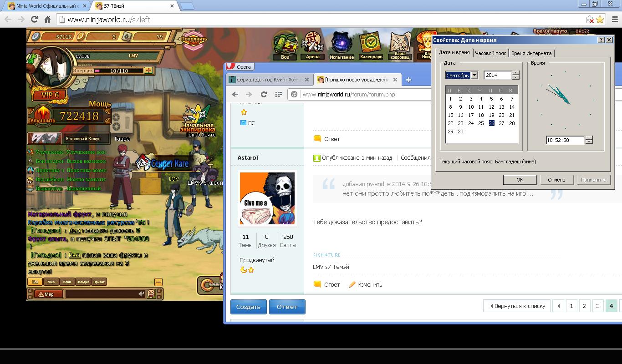Click the blue Создать button

coord(248,307)
